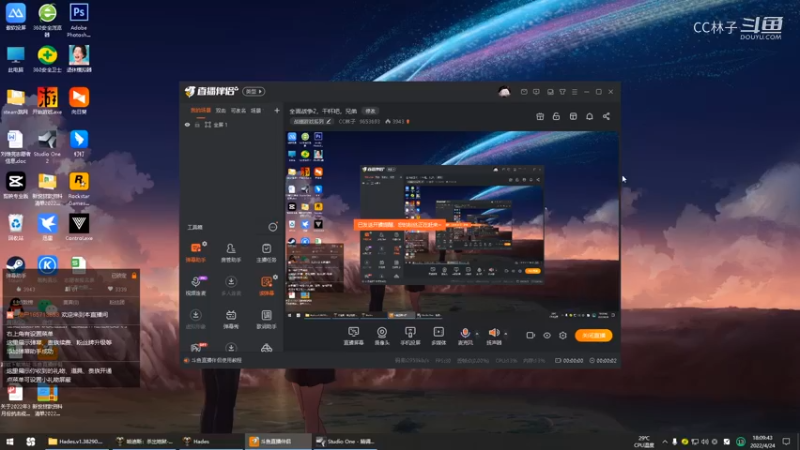The height and width of the screenshot is (450, 800).
Task: Add 直播屏幕 screen capture source
Action: pos(354,336)
